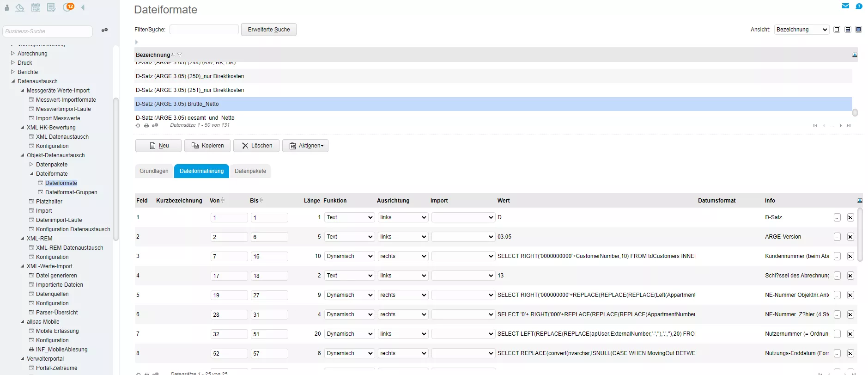Click the Kopieren button
This screenshot has height=375, width=868.
click(x=207, y=146)
